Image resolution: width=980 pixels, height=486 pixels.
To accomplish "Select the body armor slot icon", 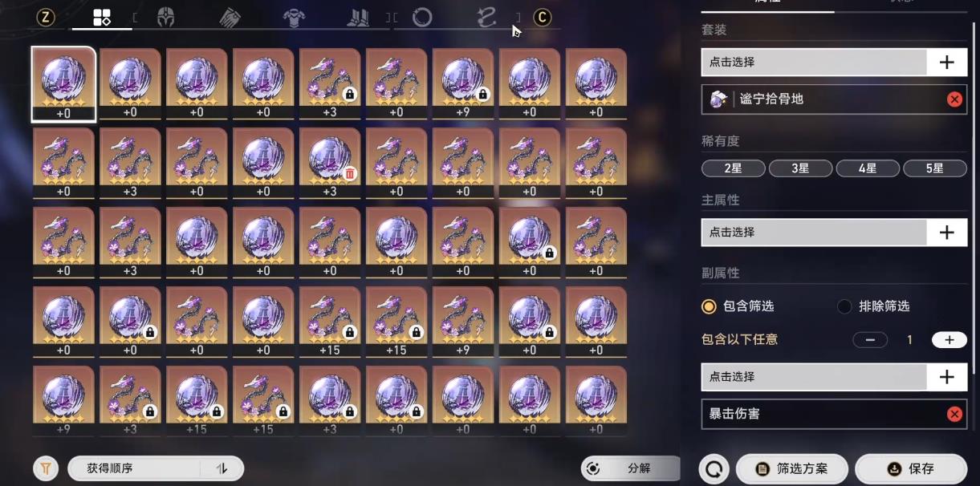I will 294,18.
